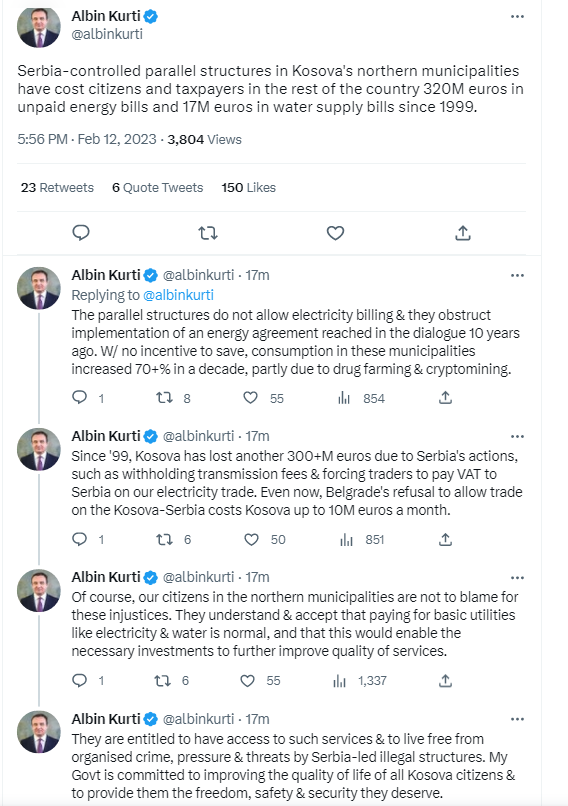Like the reply about northern municipalities citizens
568x806 pixels.
(x=247, y=681)
